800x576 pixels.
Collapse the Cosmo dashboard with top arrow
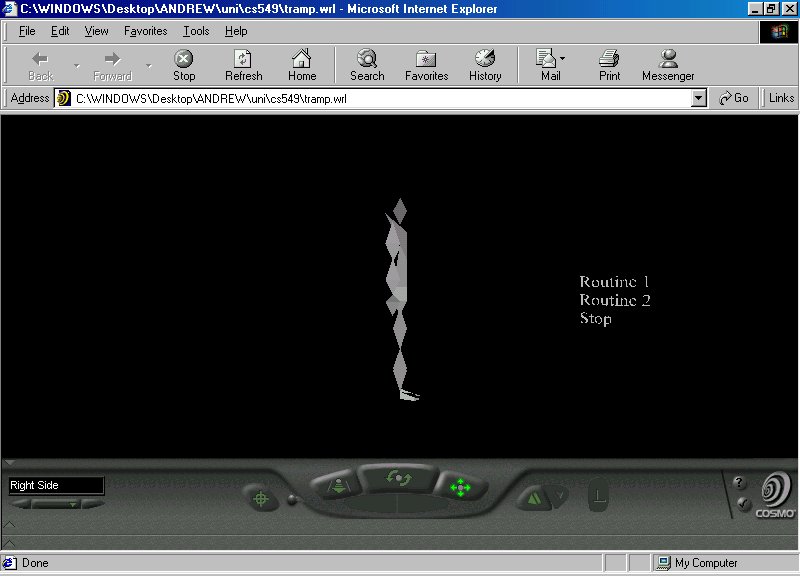[x=9, y=463]
